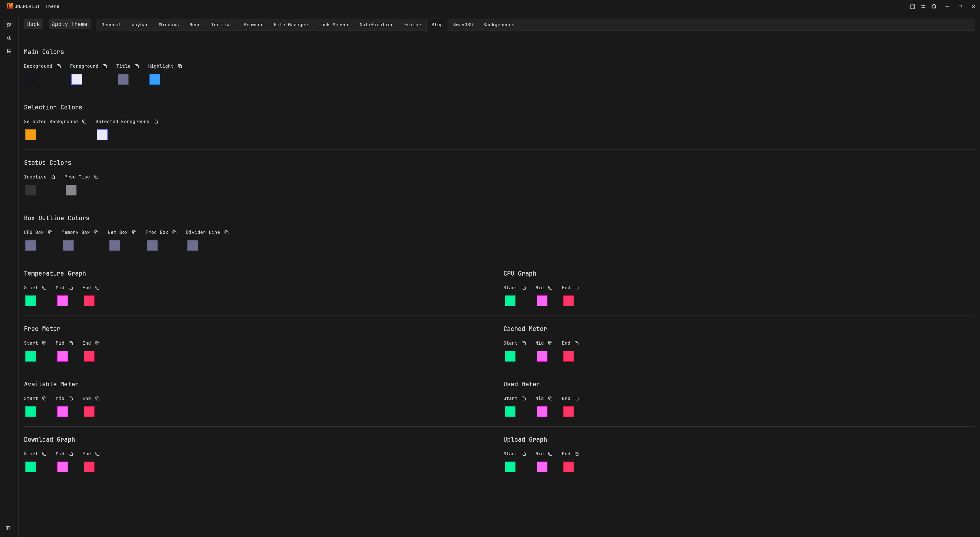The width and height of the screenshot is (980, 537).
Task: Copy the Title color value
Action: (x=137, y=66)
